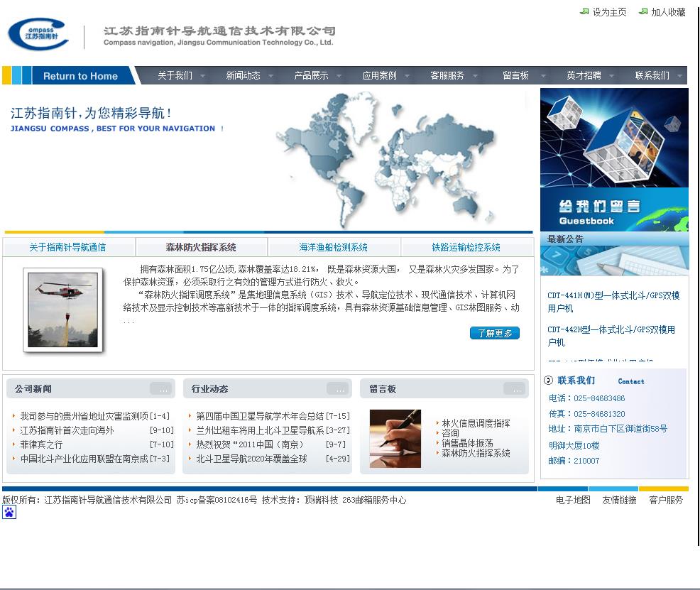
Task: Click the 加入收藏 link
Action: pyautogui.click(x=668, y=12)
